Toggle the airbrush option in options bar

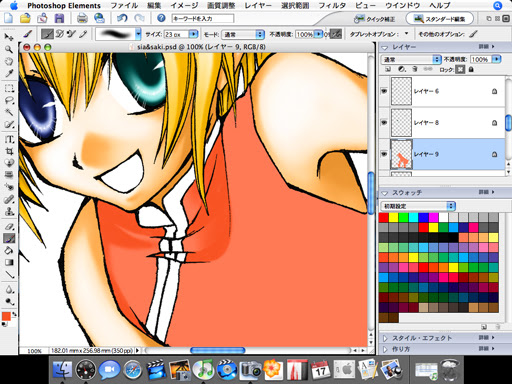(336, 34)
